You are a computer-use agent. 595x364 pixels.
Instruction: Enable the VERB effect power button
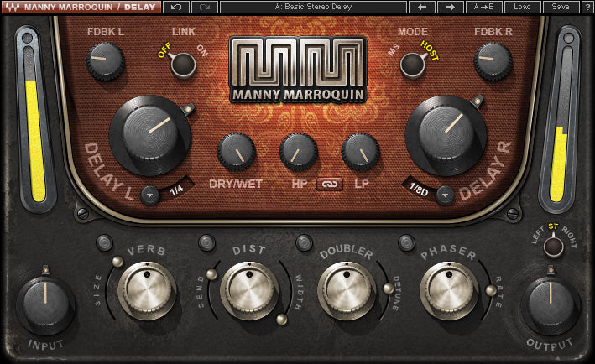point(103,243)
